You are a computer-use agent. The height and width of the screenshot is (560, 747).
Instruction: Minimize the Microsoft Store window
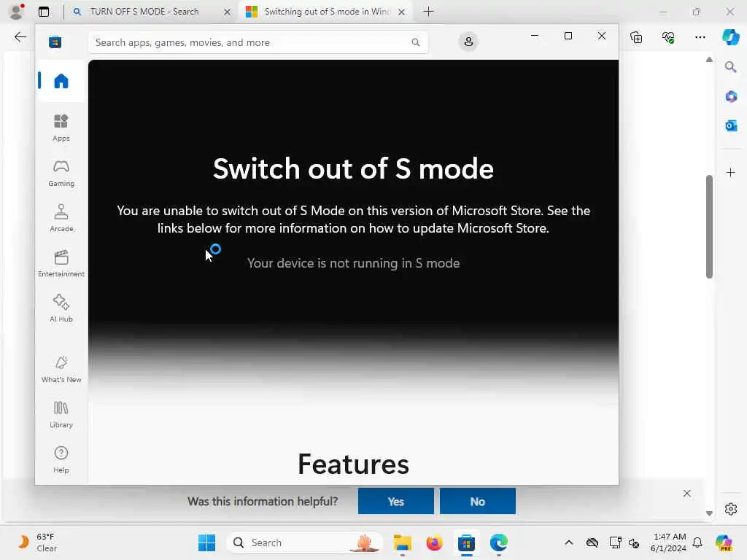535,36
